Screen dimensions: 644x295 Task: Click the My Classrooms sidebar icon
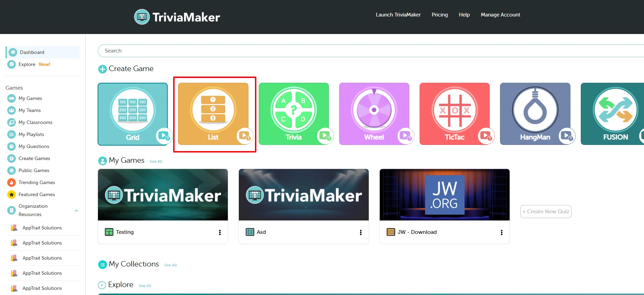point(12,122)
